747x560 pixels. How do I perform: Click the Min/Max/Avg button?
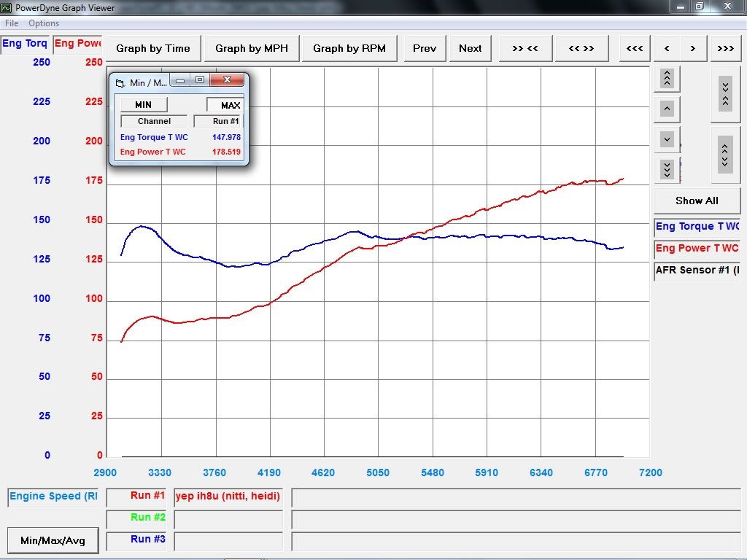[x=53, y=540]
